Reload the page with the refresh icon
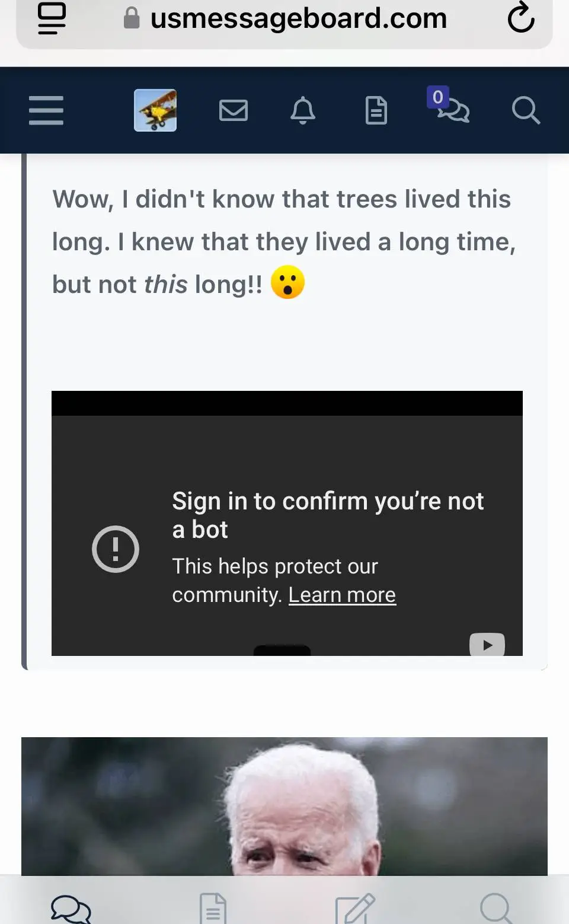569x924 pixels. tap(521, 18)
